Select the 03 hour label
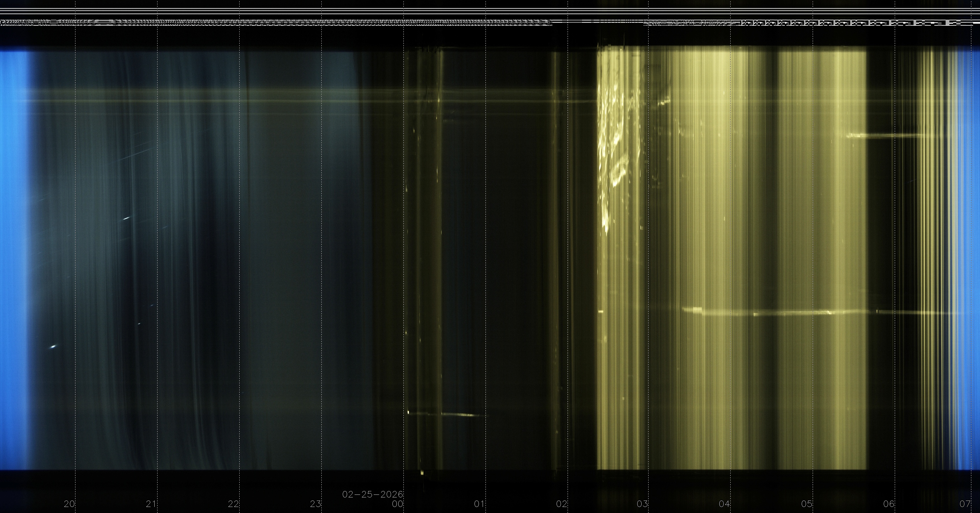 [642, 504]
